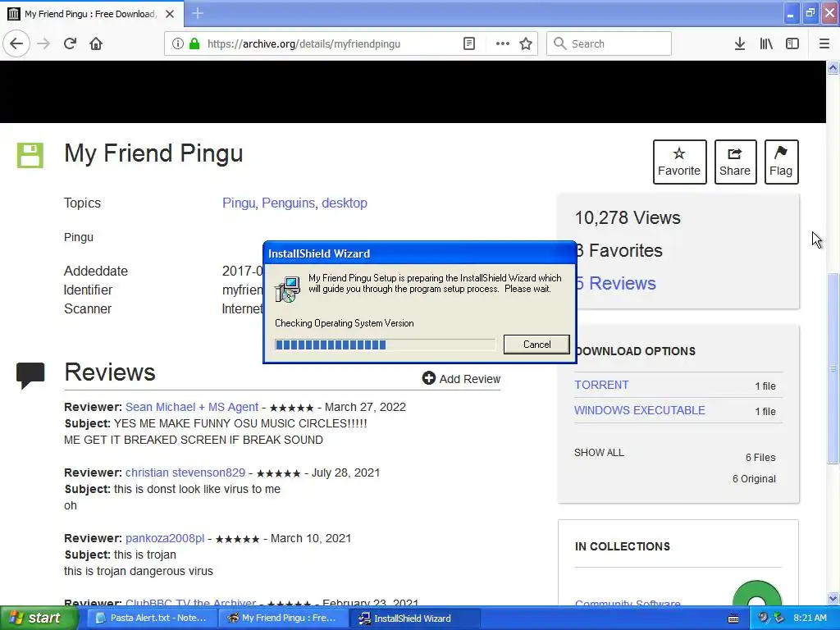840x630 pixels.
Task: Click the InstallShield setup computer icon
Action: point(288,290)
